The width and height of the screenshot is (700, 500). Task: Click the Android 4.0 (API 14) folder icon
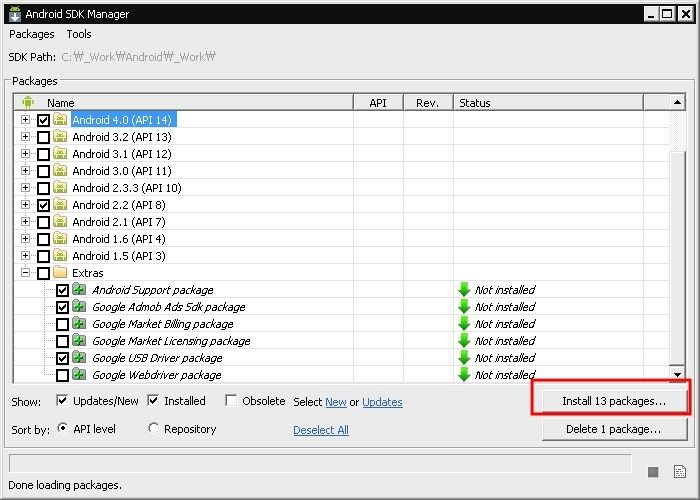(x=60, y=119)
